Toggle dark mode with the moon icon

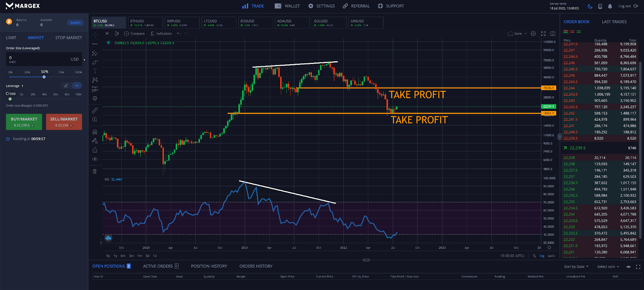(x=590, y=6)
